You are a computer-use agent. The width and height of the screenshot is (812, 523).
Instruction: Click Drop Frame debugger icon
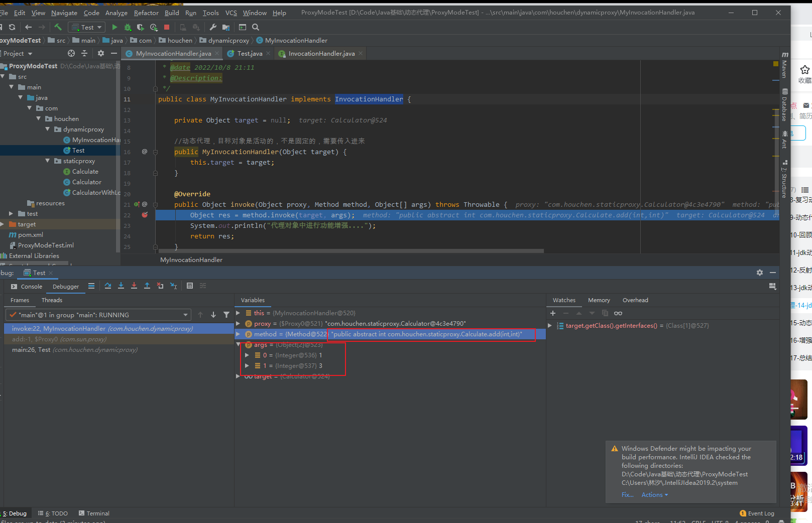pyautogui.click(x=160, y=286)
